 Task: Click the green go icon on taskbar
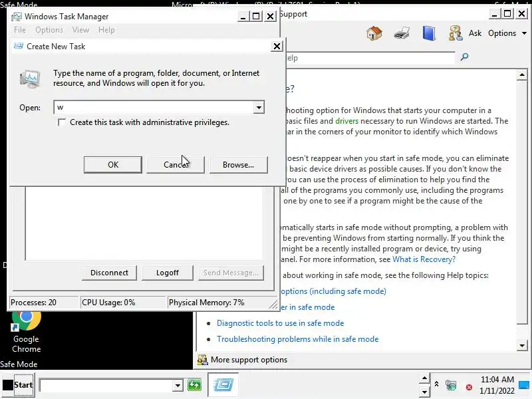point(194,385)
